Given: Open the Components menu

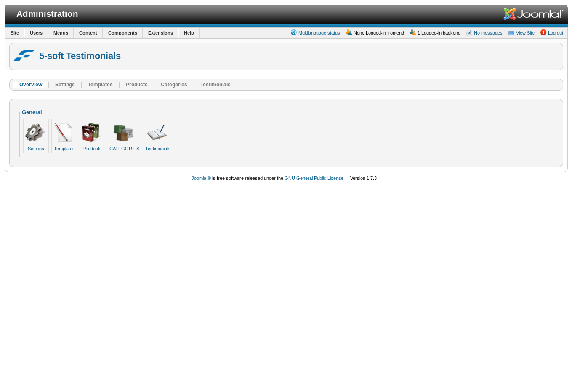Looking at the screenshot, I should [122, 33].
